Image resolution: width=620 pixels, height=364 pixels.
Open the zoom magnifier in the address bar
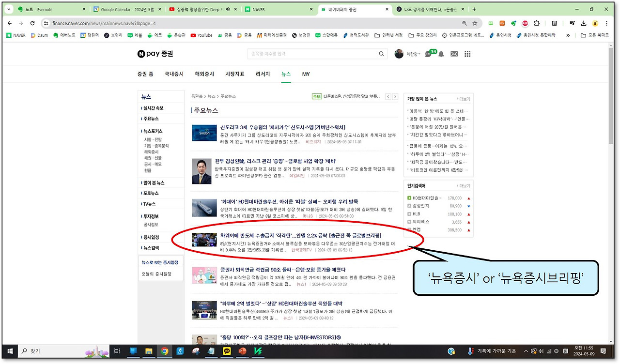pyautogui.click(x=464, y=23)
